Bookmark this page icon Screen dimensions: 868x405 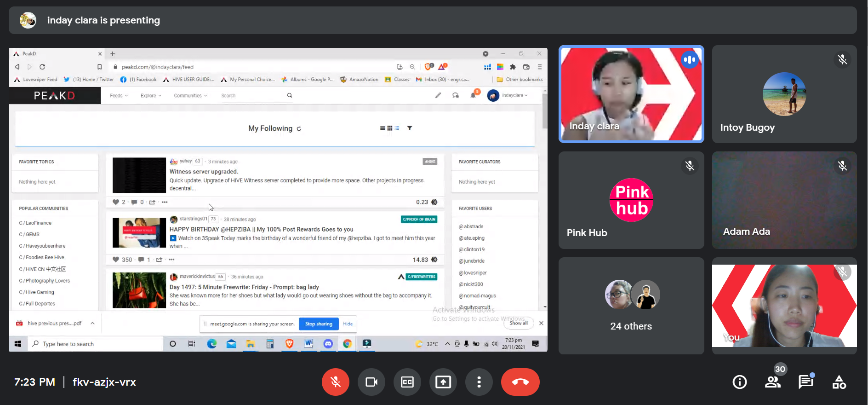99,67
